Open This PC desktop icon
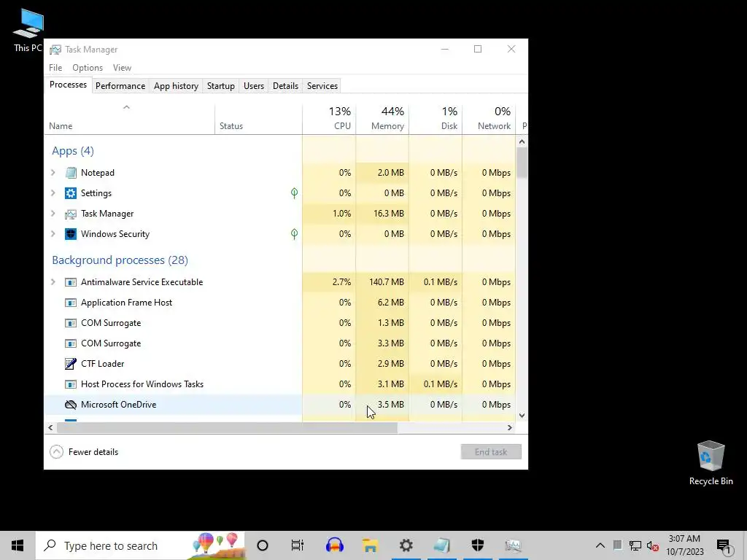Screen dimensions: 747x560 point(28,31)
